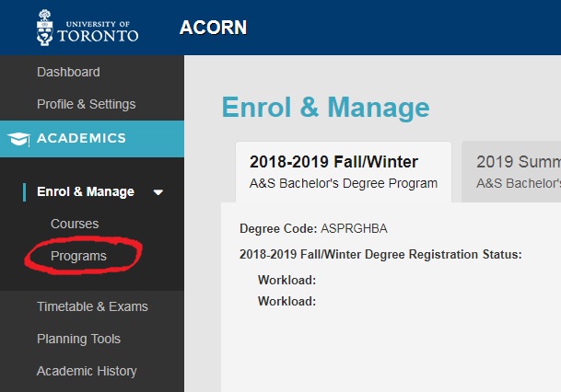Open Planning Tools from the sidebar
This screenshot has height=392, width=561.
(78, 339)
